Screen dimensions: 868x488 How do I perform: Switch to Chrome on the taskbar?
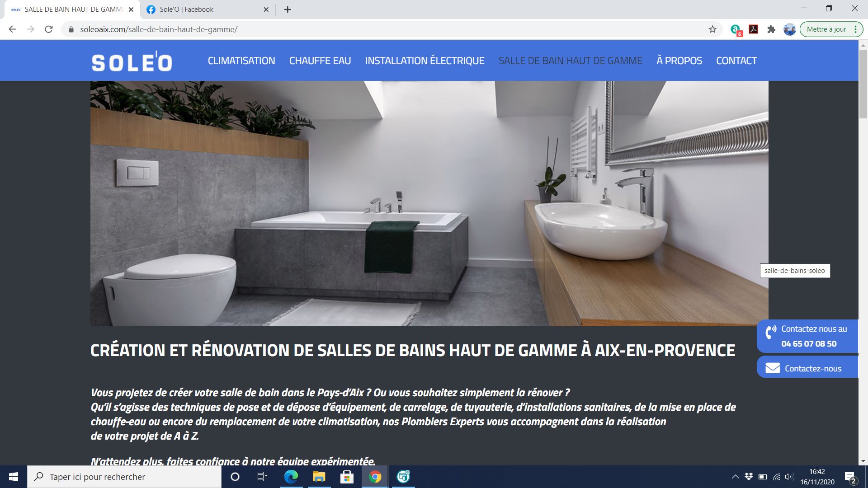click(x=375, y=477)
